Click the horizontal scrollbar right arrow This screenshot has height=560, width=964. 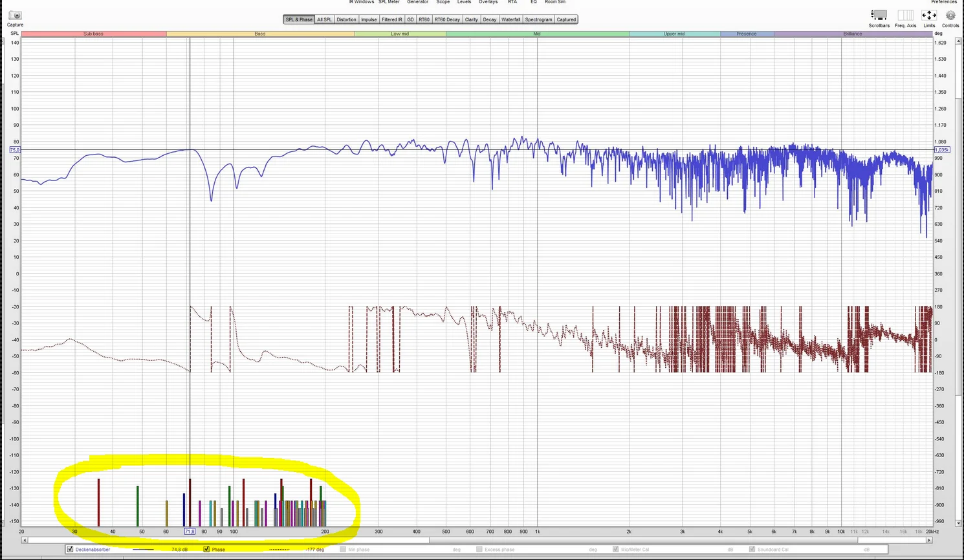(x=929, y=540)
